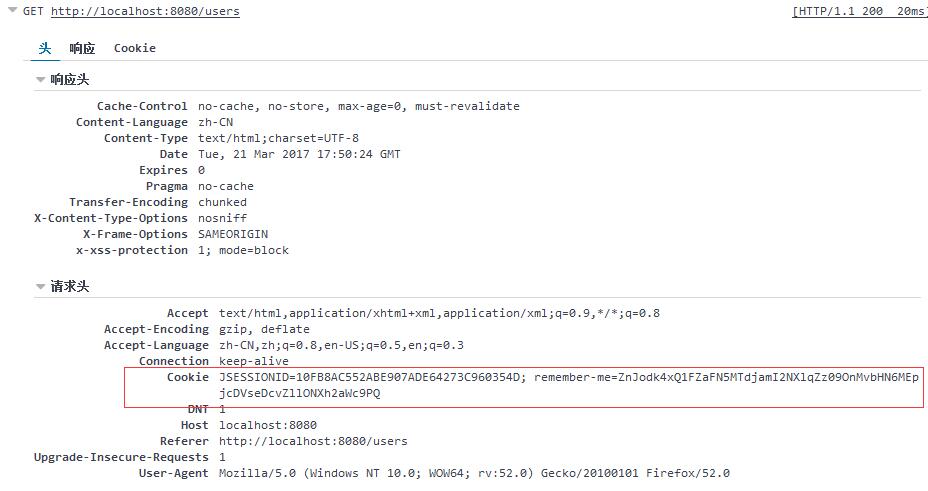
Task: Click the Cache-Control header value
Action: pos(358,106)
